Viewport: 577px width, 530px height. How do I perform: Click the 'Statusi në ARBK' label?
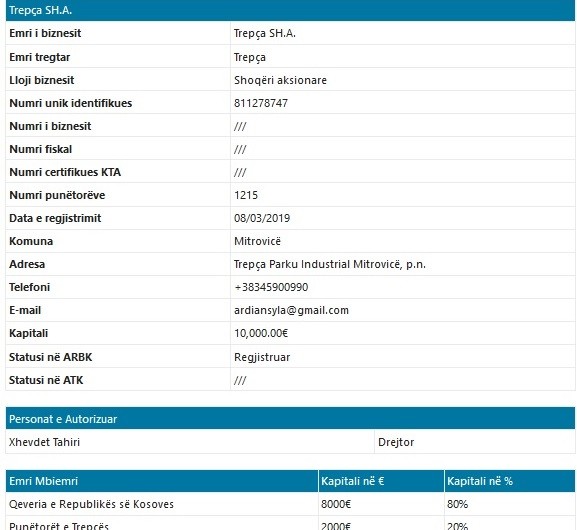tap(50, 357)
